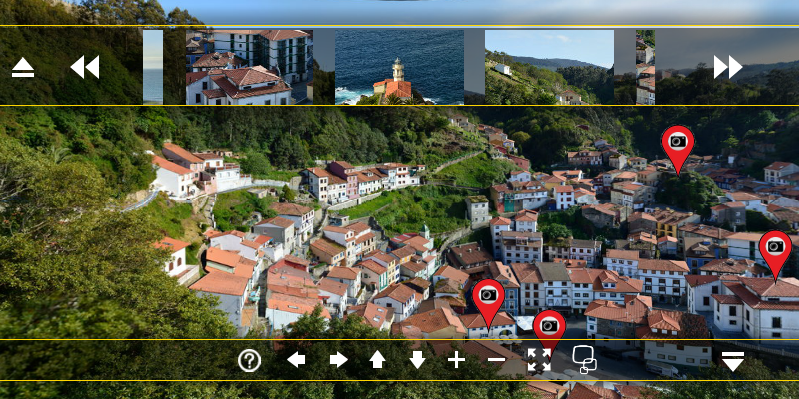Pan the panorama right with arrow
This screenshot has width=799, height=399.
(338, 360)
